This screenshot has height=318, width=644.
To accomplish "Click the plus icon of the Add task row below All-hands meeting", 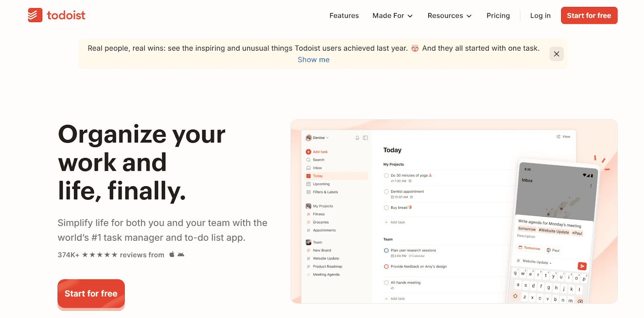I will coord(386,299).
